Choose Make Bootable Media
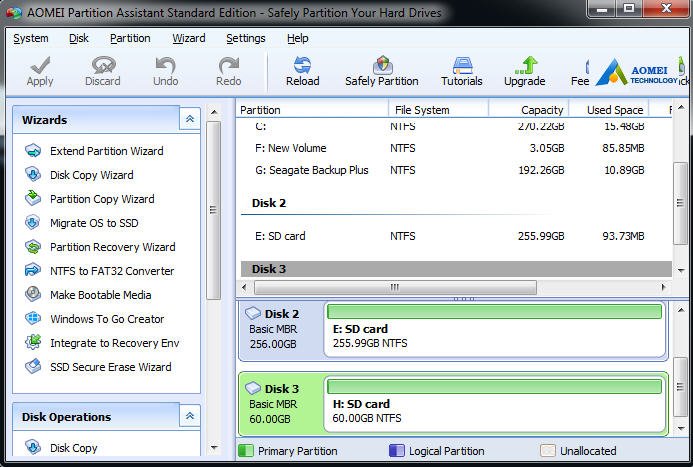This screenshot has height=467, width=693. coord(101,295)
